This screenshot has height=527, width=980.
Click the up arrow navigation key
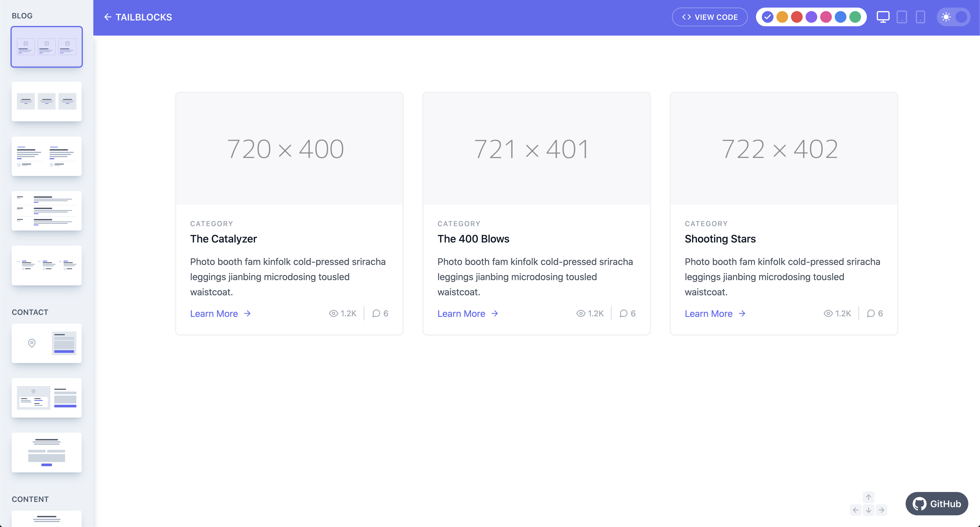pyautogui.click(x=868, y=497)
